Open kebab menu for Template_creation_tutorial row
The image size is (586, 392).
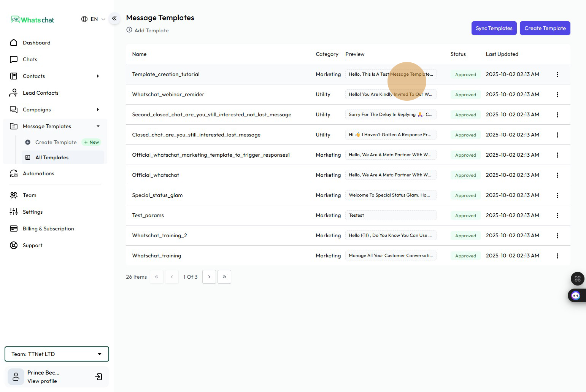pyautogui.click(x=557, y=75)
